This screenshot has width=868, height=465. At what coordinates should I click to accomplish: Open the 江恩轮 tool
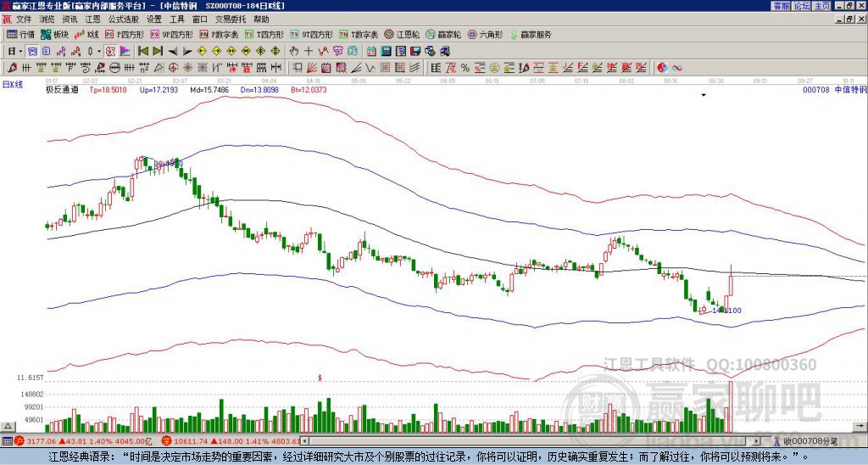point(403,34)
